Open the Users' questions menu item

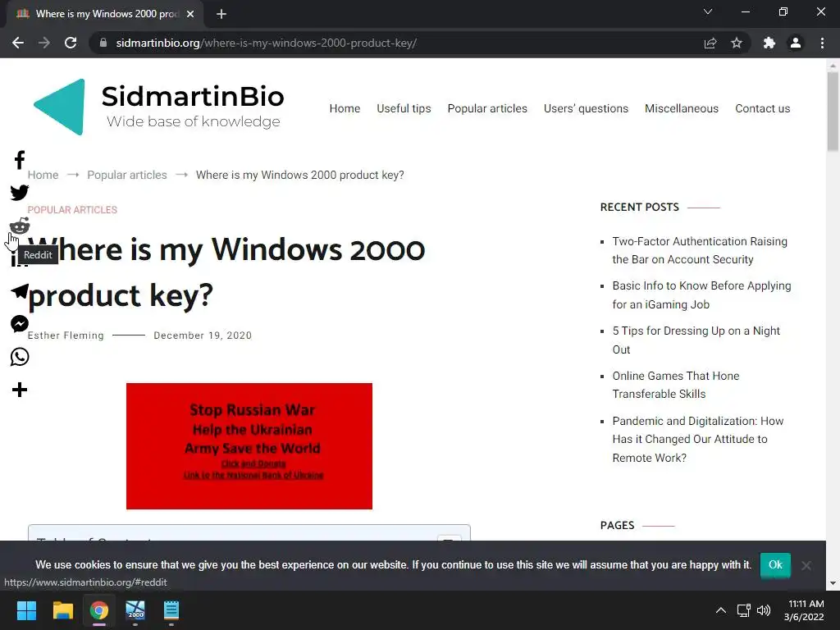pyautogui.click(x=586, y=108)
